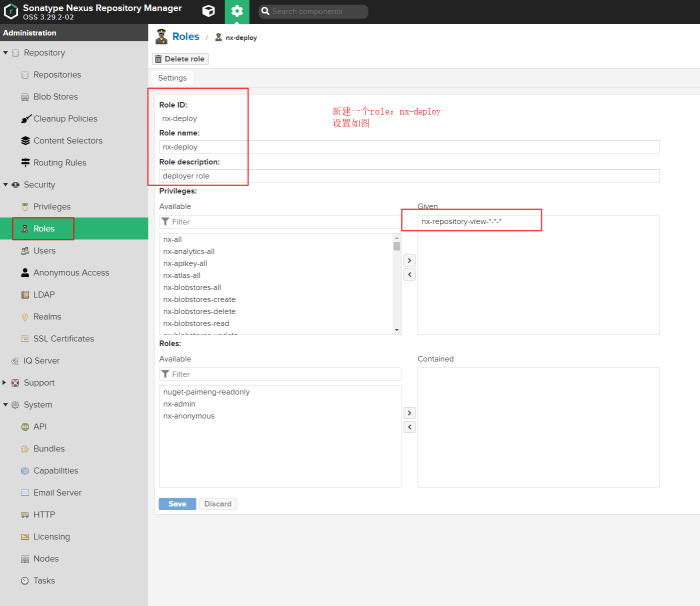700x606 pixels.
Task: Open HTTP in the sidebar
Action: coord(44,514)
